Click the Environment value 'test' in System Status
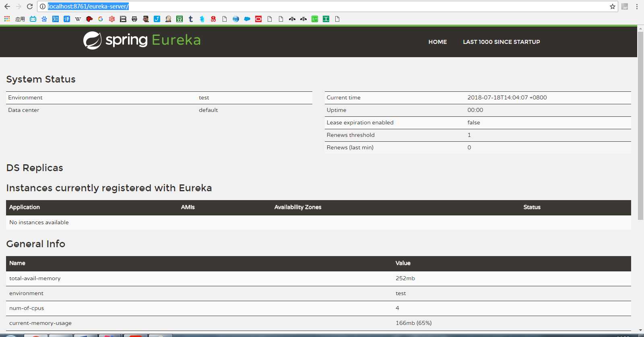The height and width of the screenshot is (337, 644). tap(204, 98)
